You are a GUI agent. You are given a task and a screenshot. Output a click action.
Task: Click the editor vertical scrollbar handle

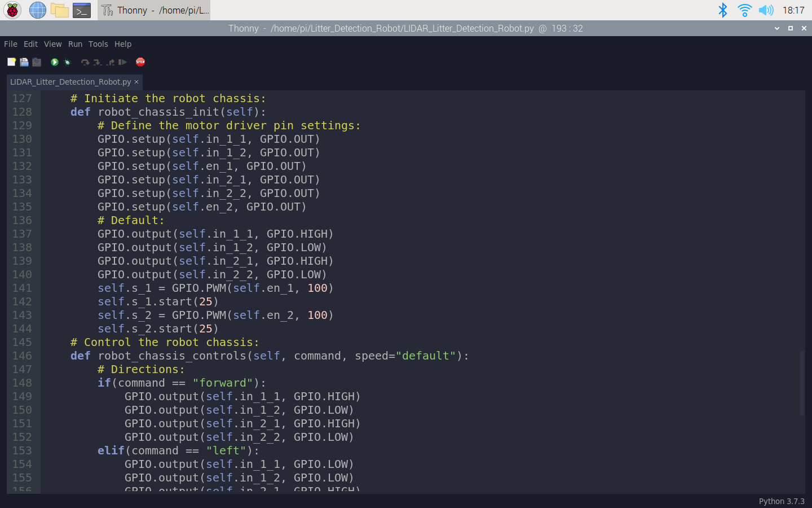click(x=802, y=383)
